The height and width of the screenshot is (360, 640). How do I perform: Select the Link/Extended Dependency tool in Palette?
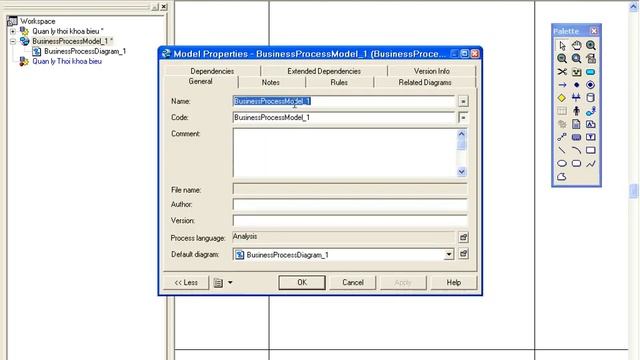tap(562, 137)
